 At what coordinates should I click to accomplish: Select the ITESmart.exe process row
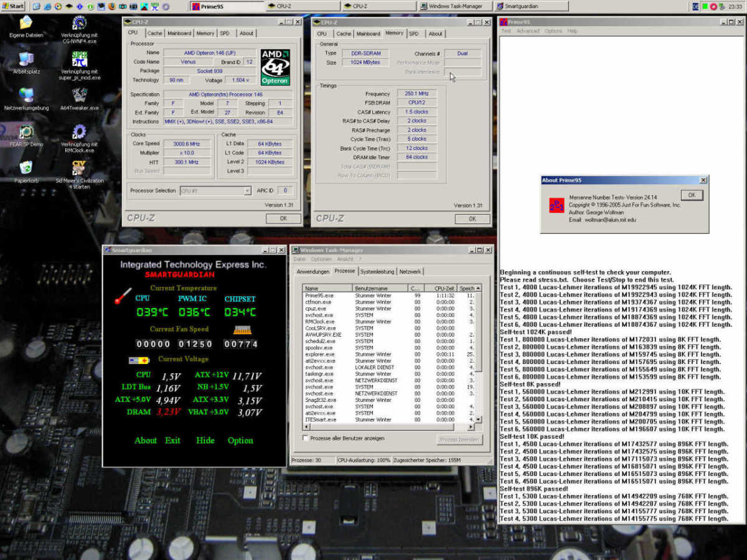tap(389, 419)
